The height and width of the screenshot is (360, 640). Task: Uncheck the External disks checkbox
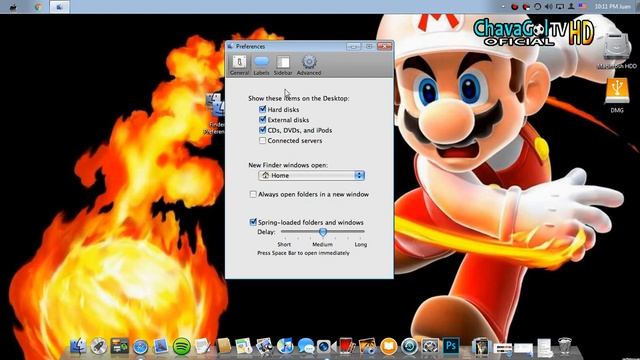click(262, 120)
